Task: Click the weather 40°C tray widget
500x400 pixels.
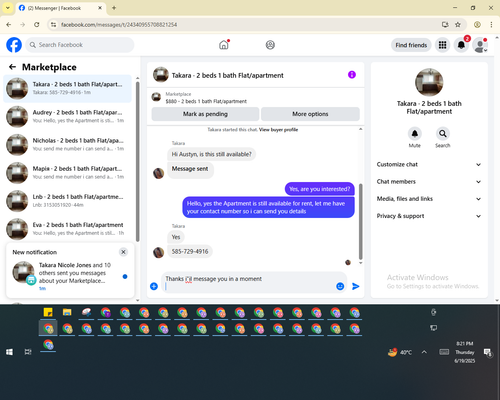Action: pyautogui.click(x=400, y=352)
